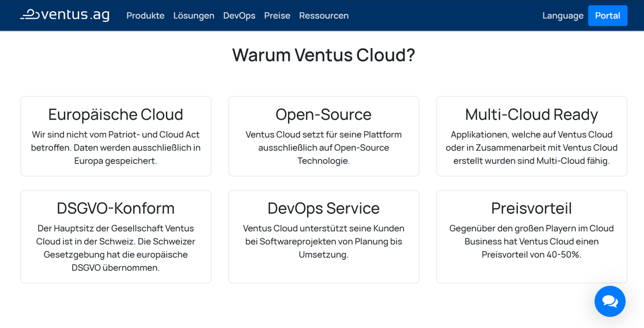Image resolution: width=644 pixels, height=328 pixels.
Task: Click the description mentioning Open-Source Technologie
Action: pos(324,147)
